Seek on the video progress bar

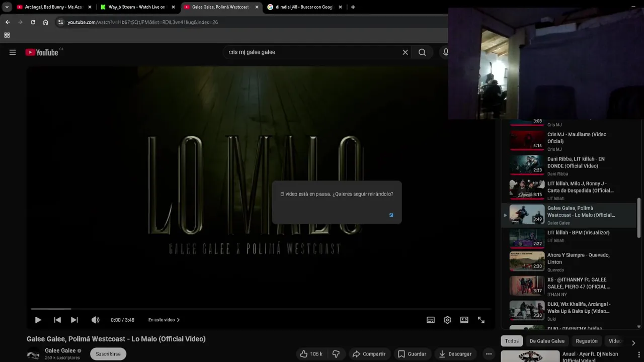(x=261, y=309)
